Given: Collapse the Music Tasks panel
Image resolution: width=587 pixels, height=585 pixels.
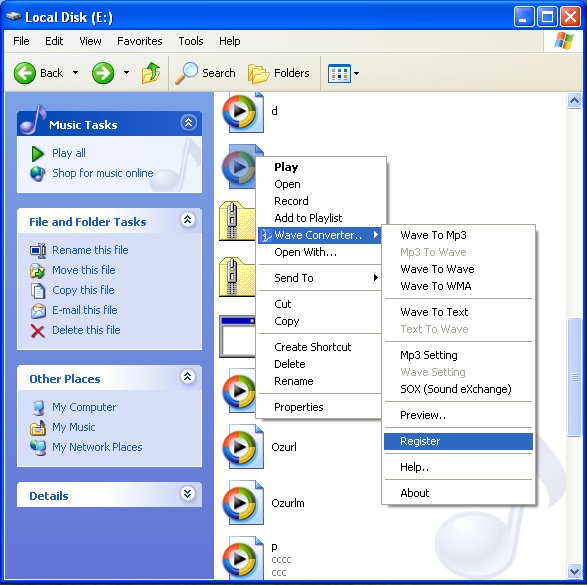Looking at the screenshot, I should point(188,122).
